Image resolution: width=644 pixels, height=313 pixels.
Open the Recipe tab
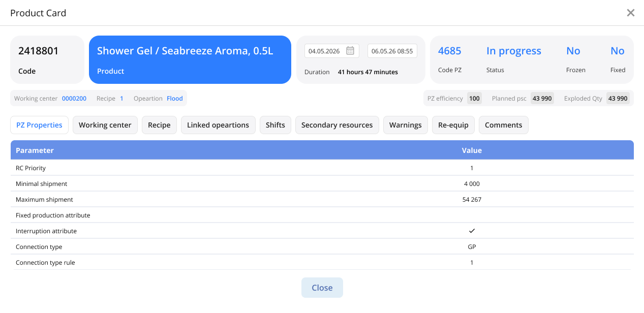(x=159, y=125)
